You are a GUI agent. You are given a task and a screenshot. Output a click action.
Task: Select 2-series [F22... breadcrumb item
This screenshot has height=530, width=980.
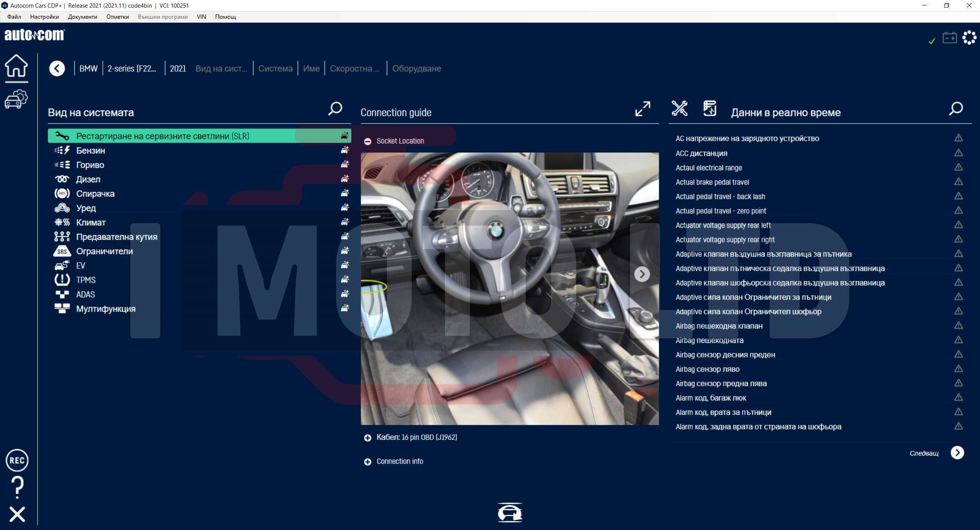pyautogui.click(x=132, y=69)
